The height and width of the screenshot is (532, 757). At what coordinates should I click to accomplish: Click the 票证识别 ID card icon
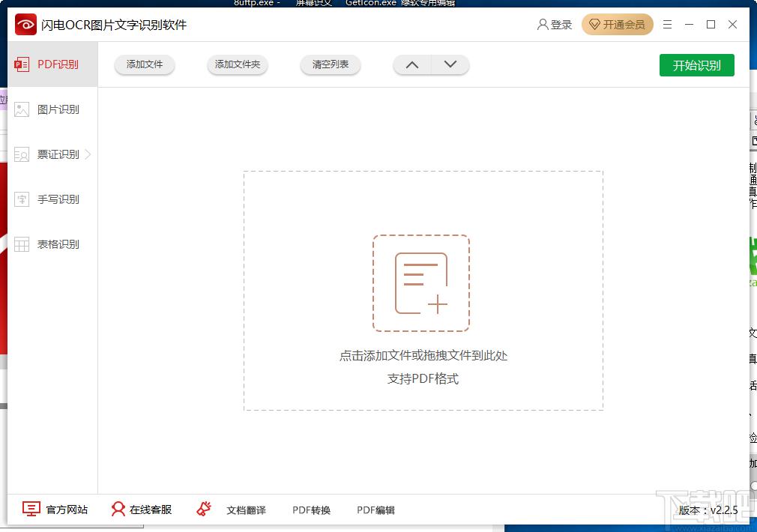pyautogui.click(x=22, y=154)
